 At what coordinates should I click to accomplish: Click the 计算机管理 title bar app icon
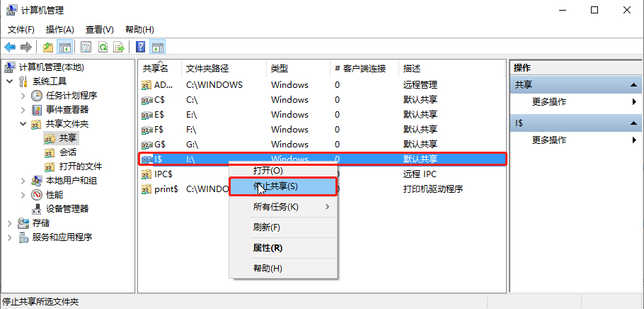(x=11, y=11)
